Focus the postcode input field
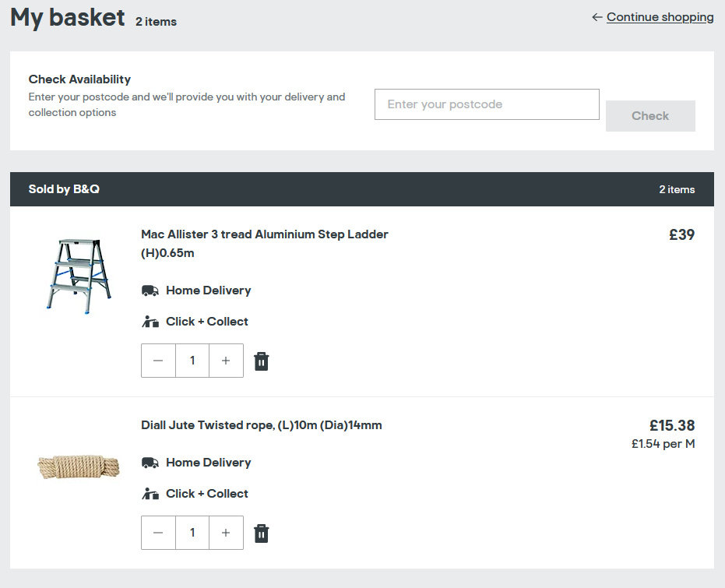The height and width of the screenshot is (588, 725). 487,104
